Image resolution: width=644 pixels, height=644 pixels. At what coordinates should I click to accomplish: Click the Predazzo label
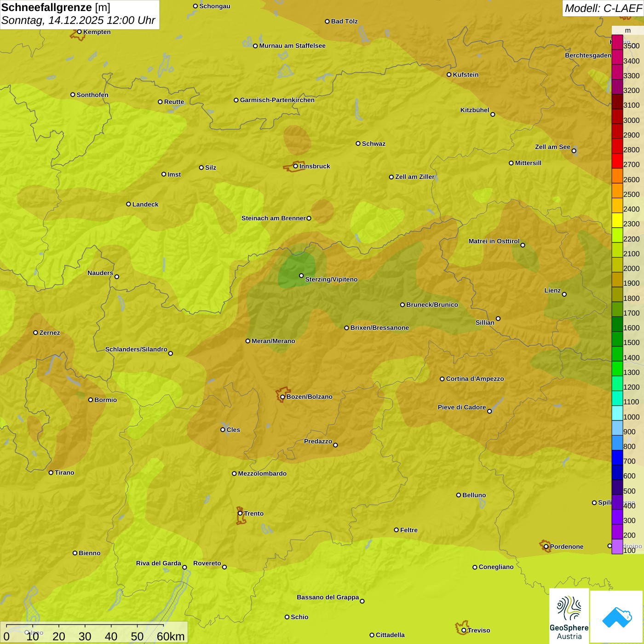(x=318, y=441)
